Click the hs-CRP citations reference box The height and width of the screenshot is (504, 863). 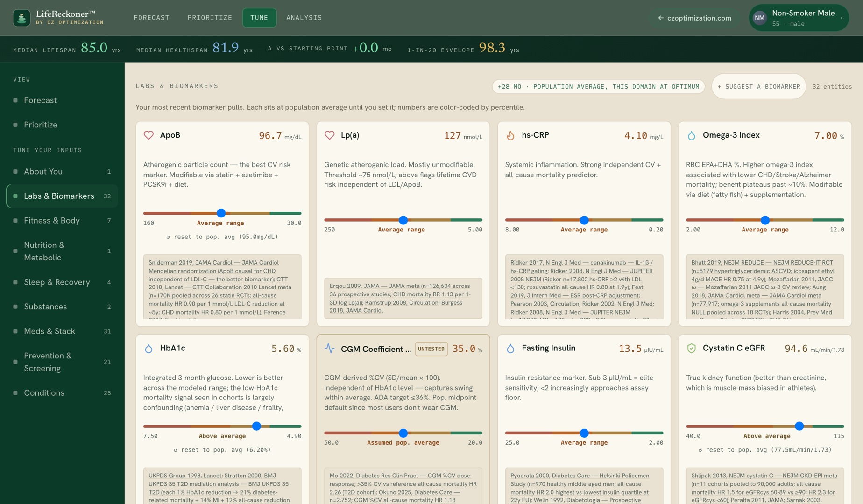coord(584,287)
